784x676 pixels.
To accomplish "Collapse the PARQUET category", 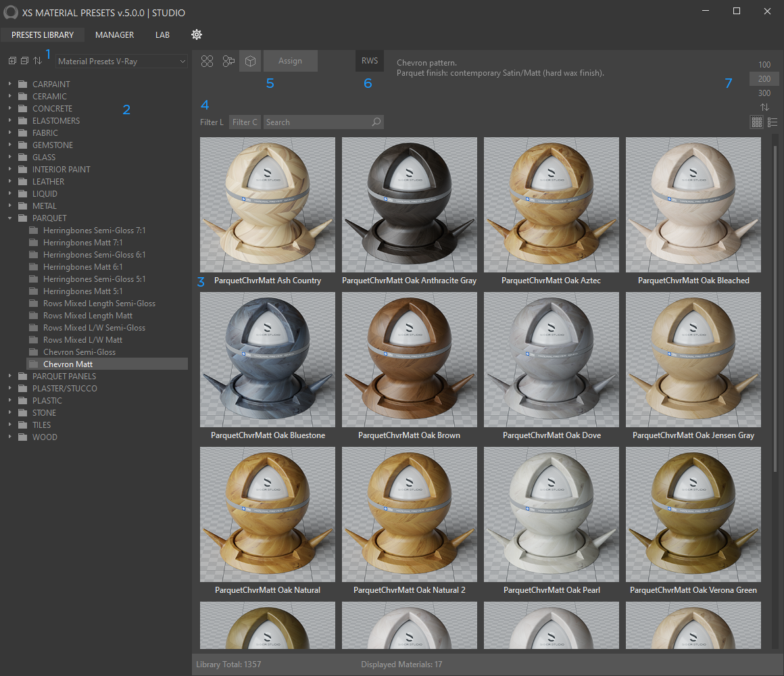I will click(x=9, y=218).
